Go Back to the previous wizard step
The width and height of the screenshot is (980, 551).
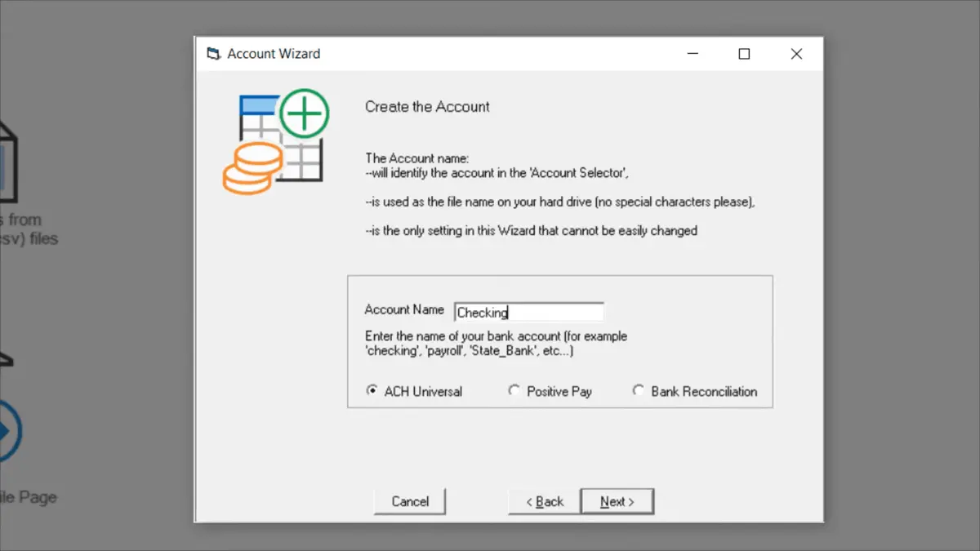pos(544,501)
